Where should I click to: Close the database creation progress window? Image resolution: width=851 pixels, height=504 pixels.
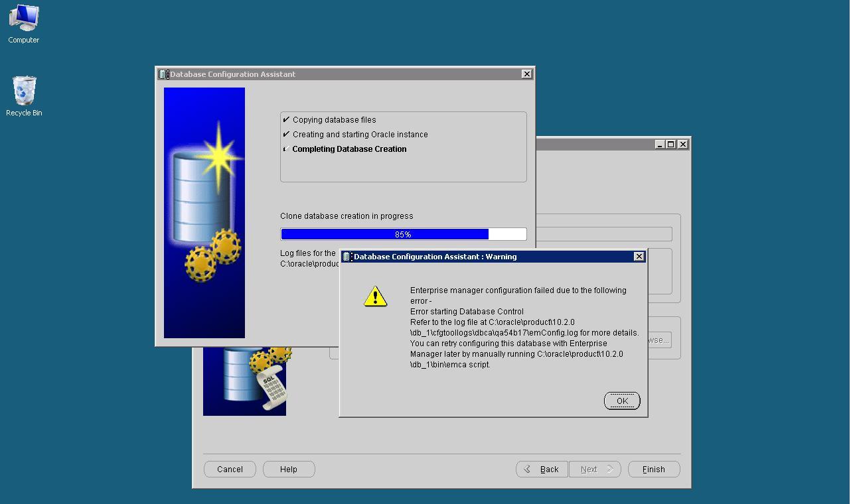point(526,74)
